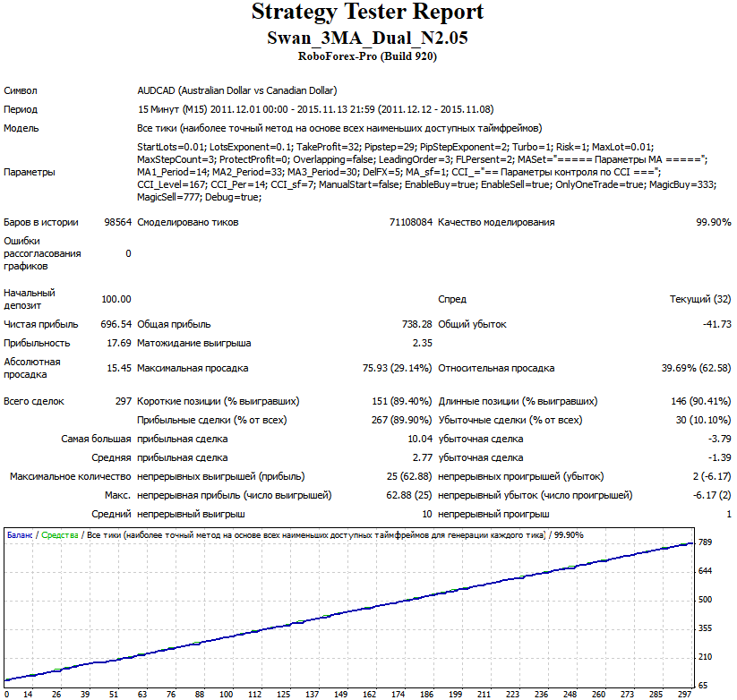Click chart axis value 500
This screenshot has width=737, height=700.
point(705,600)
